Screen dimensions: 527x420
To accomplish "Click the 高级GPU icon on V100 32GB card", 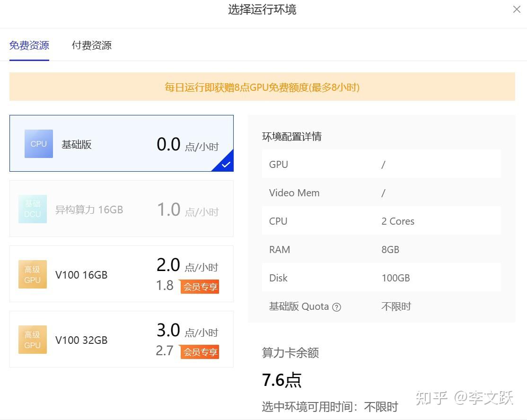I will (x=32, y=339).
